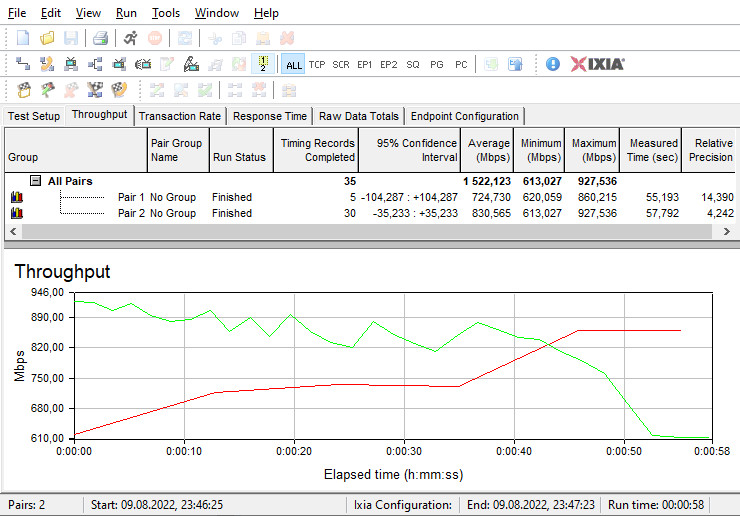Click the microscope-over-TV icon
Viewport: 740px width, 516px height.
coord(191,64)
